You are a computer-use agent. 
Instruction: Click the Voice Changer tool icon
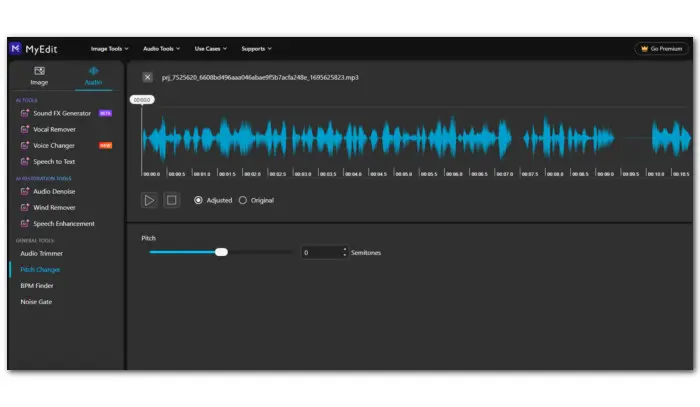coord(24,145)
